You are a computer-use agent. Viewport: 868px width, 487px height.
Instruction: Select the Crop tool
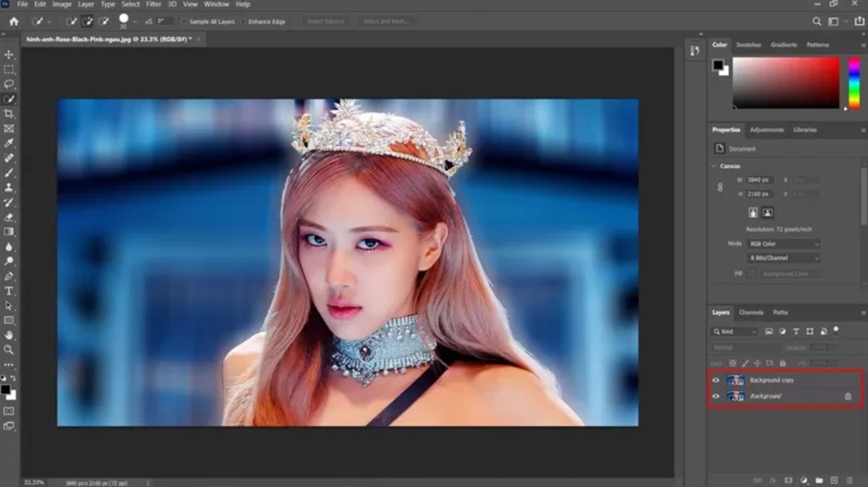(x=9, y=114)
